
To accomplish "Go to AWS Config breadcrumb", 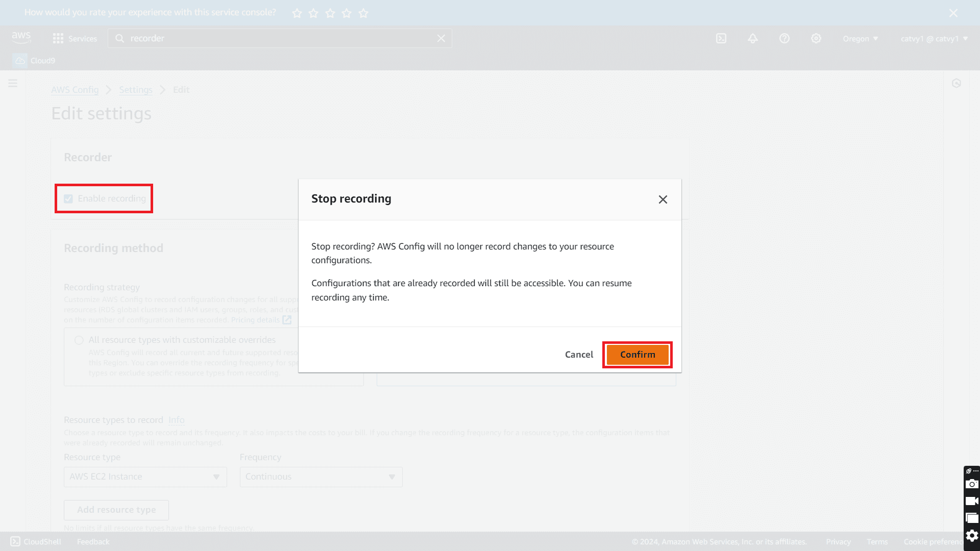I will pyautogui.click(x=75, y=90).
